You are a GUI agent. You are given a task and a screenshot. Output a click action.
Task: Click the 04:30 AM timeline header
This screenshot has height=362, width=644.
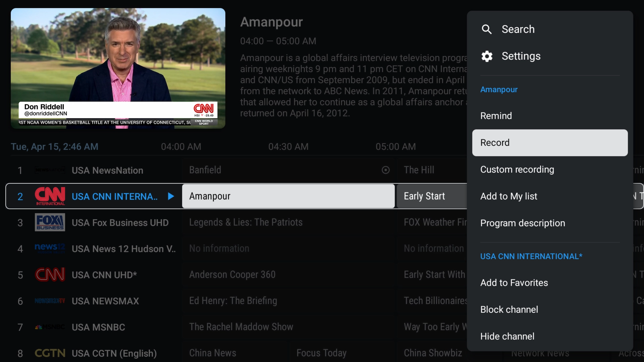(288, 147)
